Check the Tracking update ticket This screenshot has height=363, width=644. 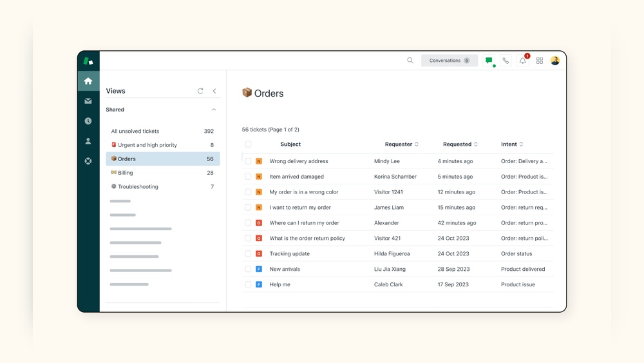tap(248, 253)
